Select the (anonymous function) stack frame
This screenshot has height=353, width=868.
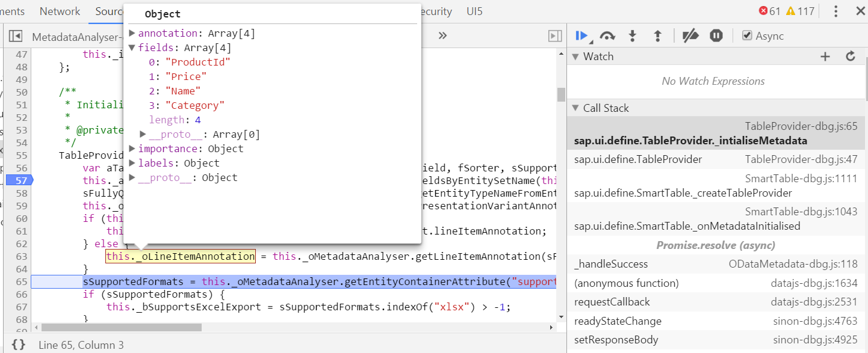point(716,283)
